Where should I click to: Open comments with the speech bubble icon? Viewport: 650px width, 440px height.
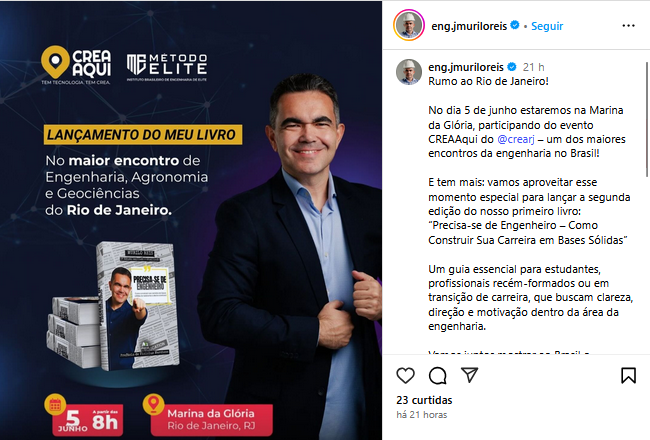pos(437,376)
